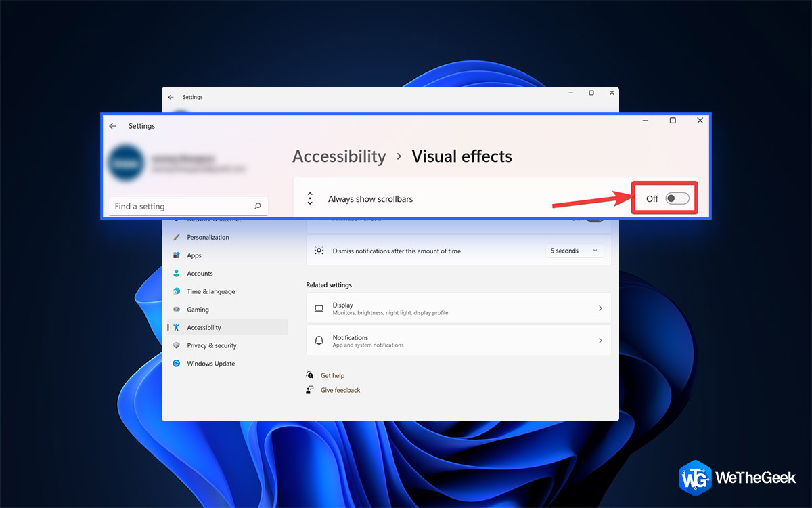The height and width of the screenshot is (508, 812).
Task: Open Personalization in the Settings sidebar
Action: pos(208,238)
